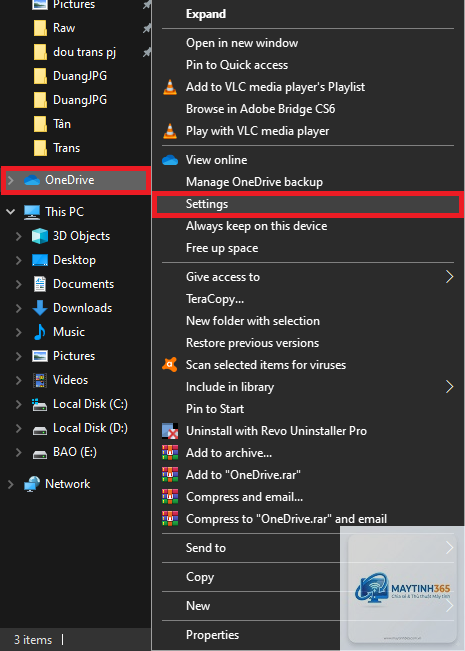Screen dimensions: 465x651
Task: Click the BAO (E:) drive icon
Action: click(x=40, y=455)
